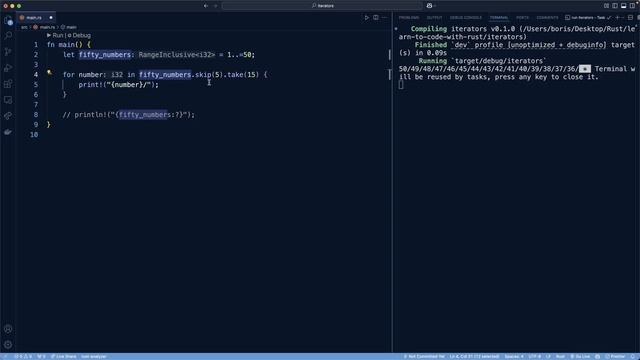Switch to the Comments panel tab
The image size is (640, 360).
[x=547, y=18]
